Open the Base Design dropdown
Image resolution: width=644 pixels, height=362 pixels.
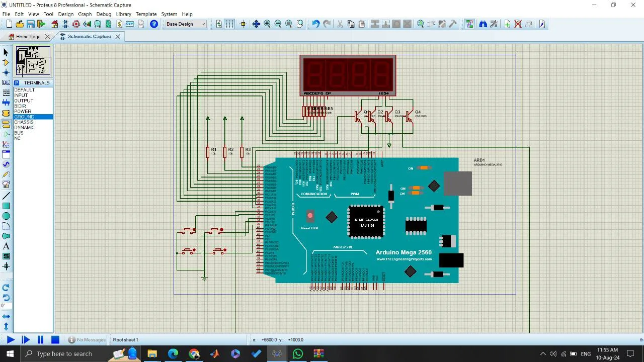(x=186, y=24)
